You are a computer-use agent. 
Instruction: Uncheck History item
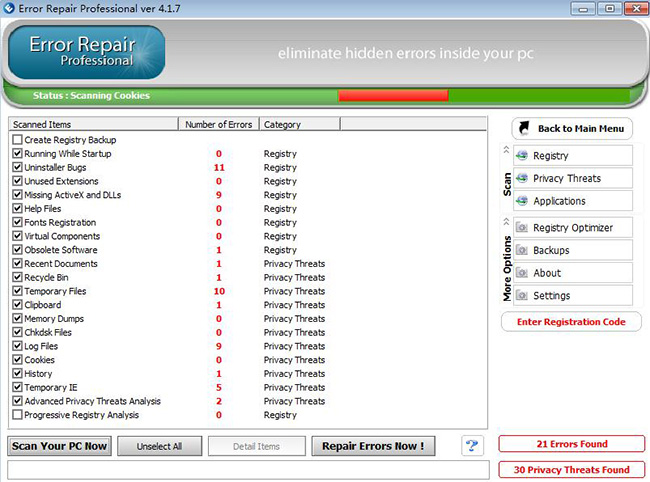coord(17,373)
